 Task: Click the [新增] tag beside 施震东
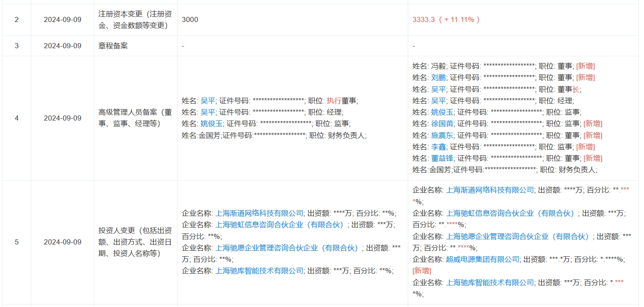click(593, 135)
